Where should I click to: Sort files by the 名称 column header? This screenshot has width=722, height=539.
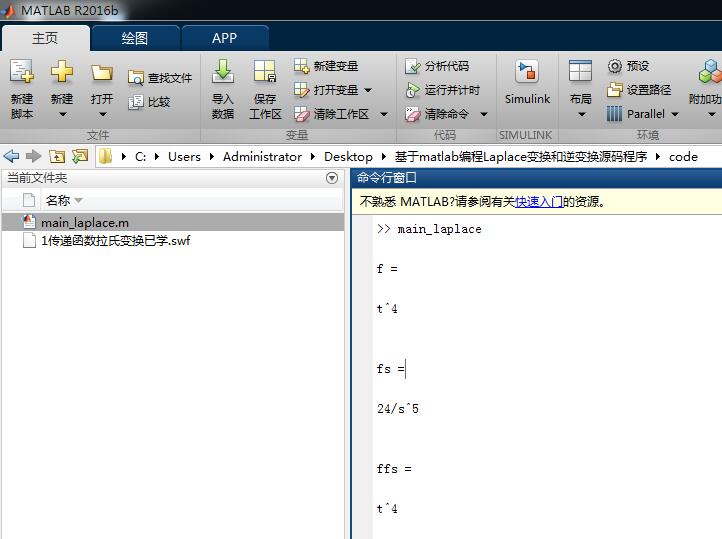[58, 201]
